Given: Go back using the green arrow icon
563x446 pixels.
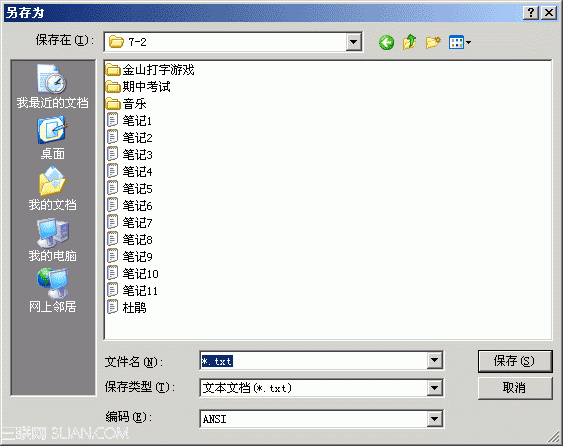Looking at the screenshot, I should (x=386, y=43).
